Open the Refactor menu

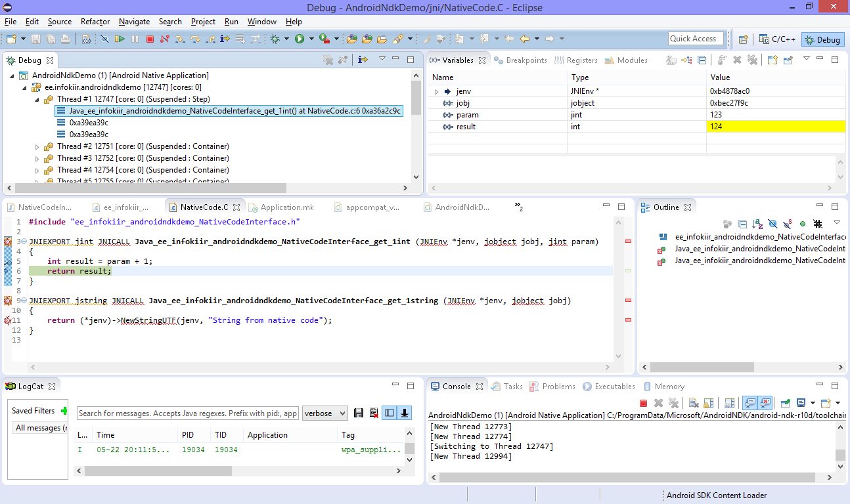point(95,22)
